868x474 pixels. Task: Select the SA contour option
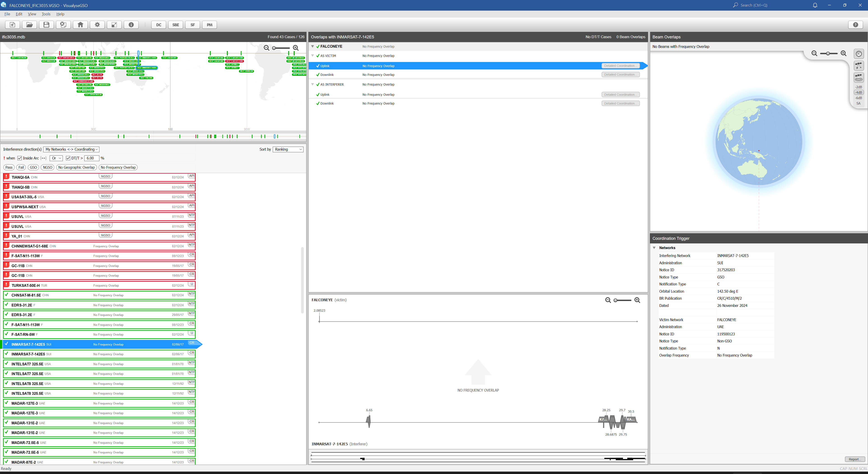[x=859, y=103]
